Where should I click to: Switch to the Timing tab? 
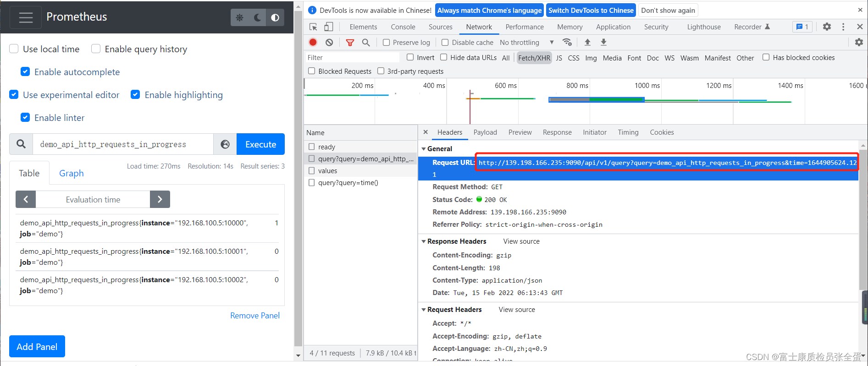click(628, 132)
